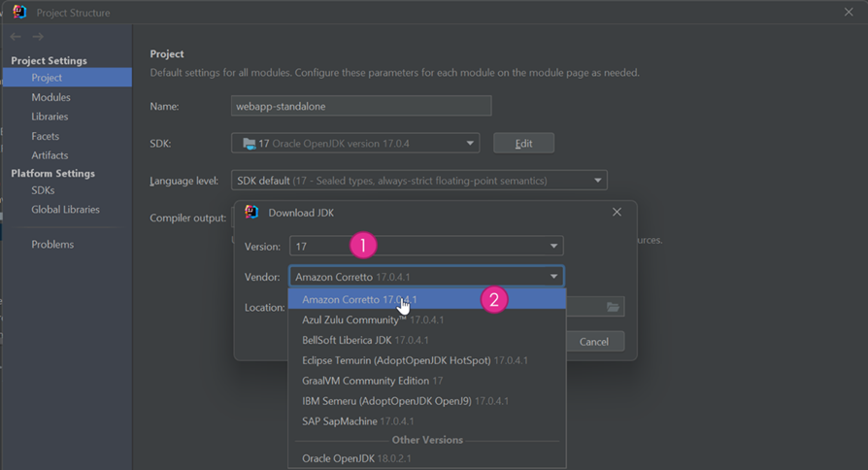Choose Eclipse Temurin (AdoptOpenJDK HotSpot)
868x470 pixels.
[427, 360]
